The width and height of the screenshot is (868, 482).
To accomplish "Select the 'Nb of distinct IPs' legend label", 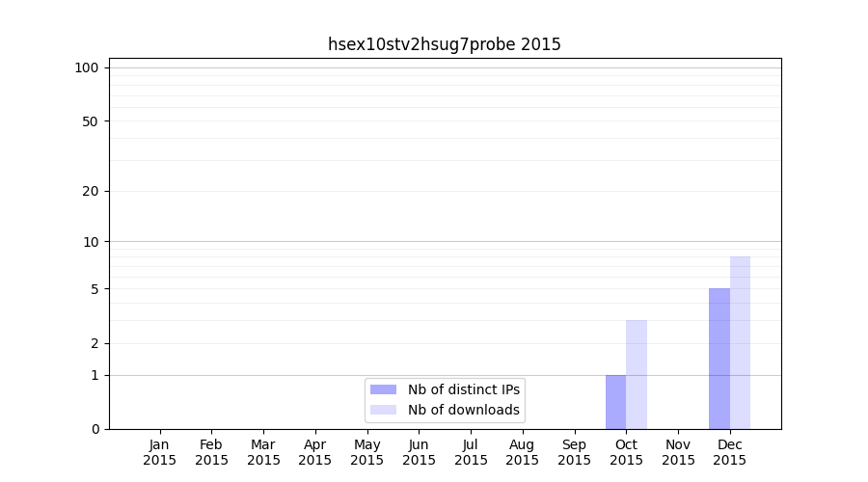I will [x=464, y=389].
